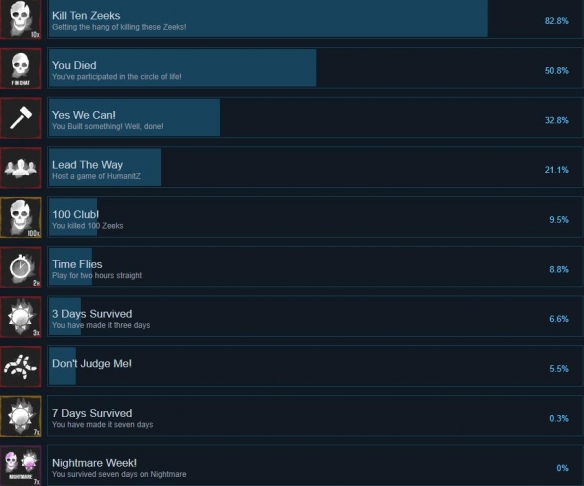584x486 pixels.
Task: Open the Don't Judge Me worms icon
Action: (x=21, y=366)
